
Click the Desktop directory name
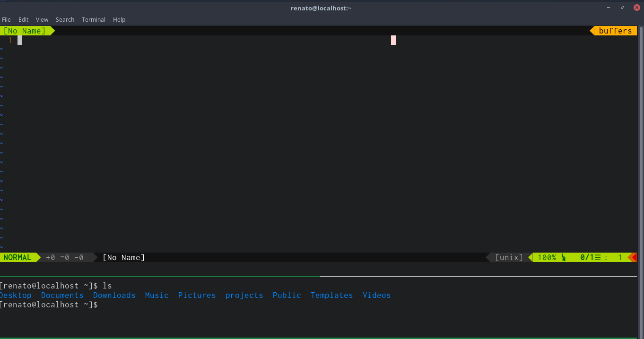[16, 295]
